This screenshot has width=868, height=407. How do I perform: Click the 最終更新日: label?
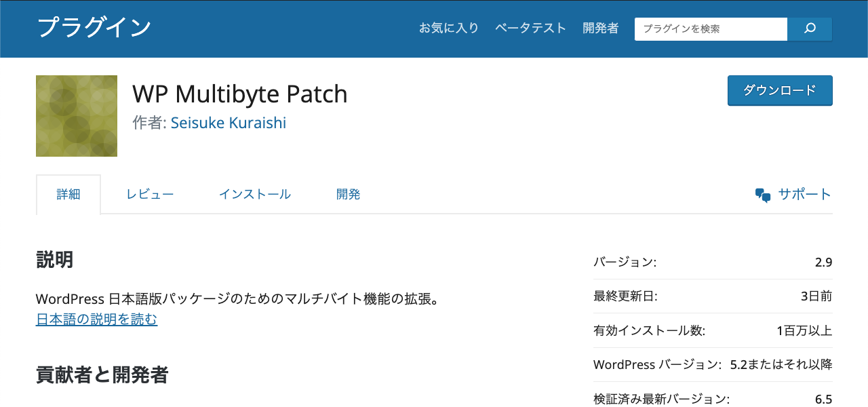coord(625,296)
